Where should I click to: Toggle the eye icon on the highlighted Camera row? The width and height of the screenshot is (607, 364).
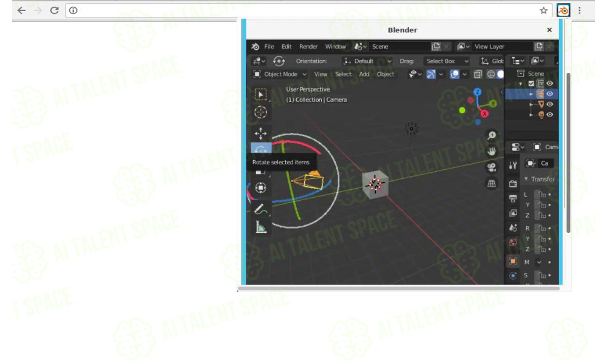(x=550, y=93)
